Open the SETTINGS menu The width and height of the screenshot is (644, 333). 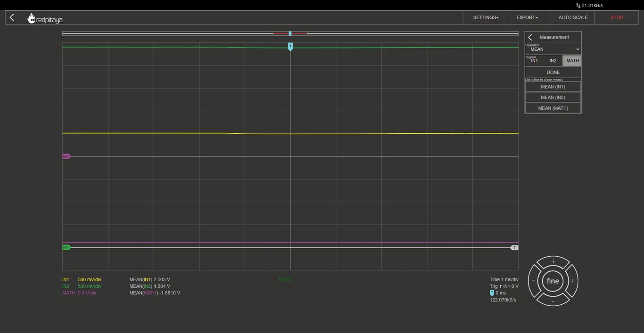[x=485, y=17]
